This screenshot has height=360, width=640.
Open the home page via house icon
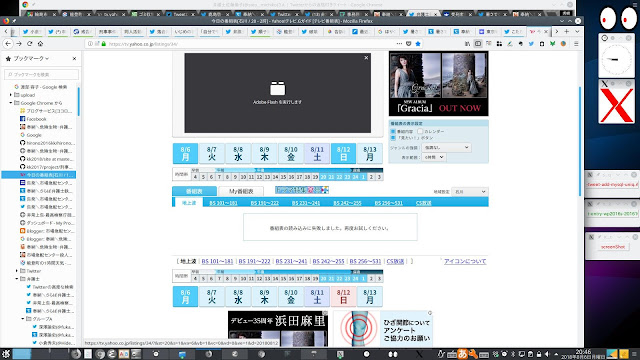pyautogui.click(x=40, y=44)
